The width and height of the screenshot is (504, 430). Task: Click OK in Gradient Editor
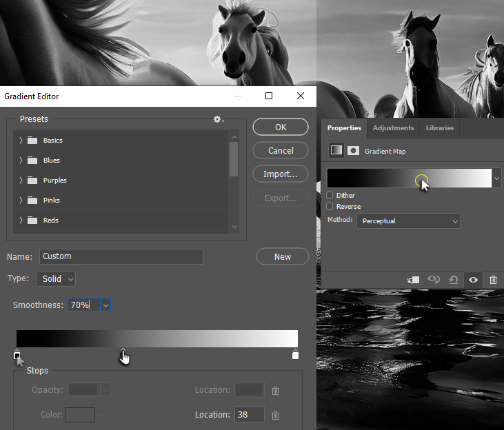click(x=281, y=127)
